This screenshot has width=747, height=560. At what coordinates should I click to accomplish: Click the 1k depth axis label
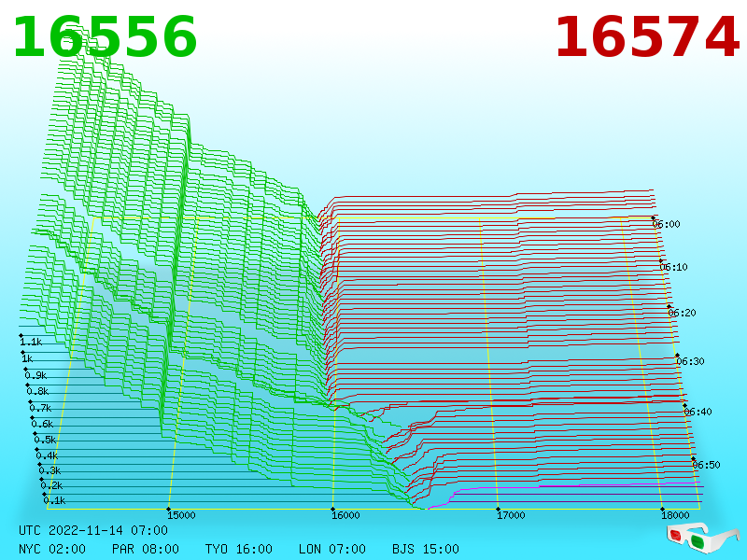pyautogui.click(x=27, y=358)
